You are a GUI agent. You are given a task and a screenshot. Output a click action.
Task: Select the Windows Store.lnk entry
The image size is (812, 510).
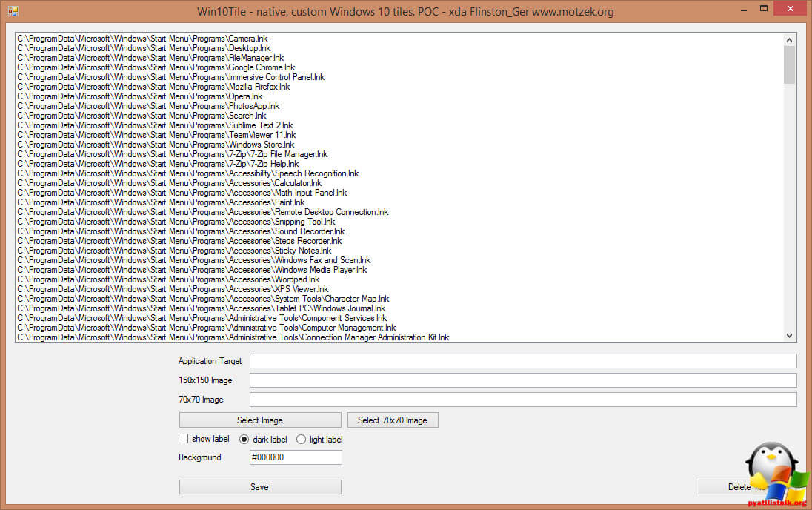(156, 145)
